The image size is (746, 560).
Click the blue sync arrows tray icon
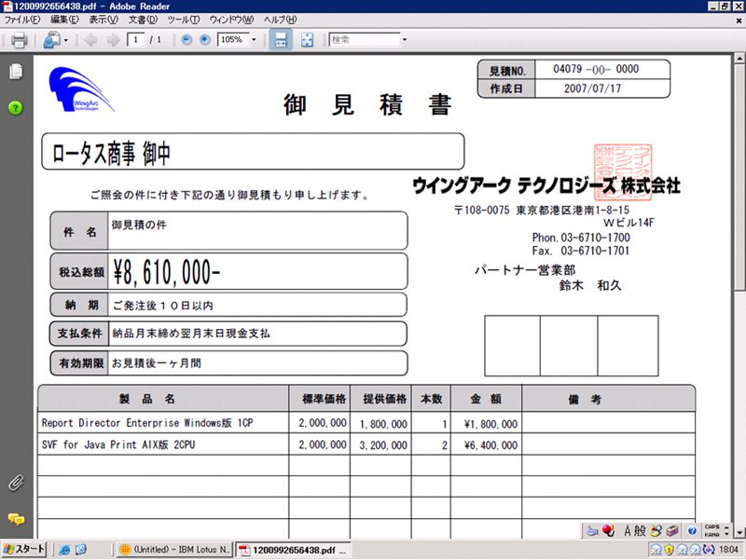tap(709, 550)
